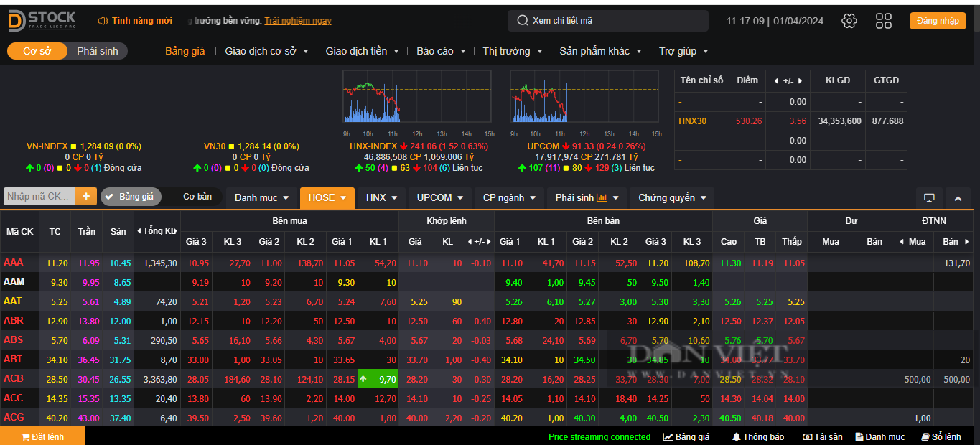This screenshot has width=980, height=445.
Task: Expand Trợ giúp menu
Action: click(x=683, y=51)
